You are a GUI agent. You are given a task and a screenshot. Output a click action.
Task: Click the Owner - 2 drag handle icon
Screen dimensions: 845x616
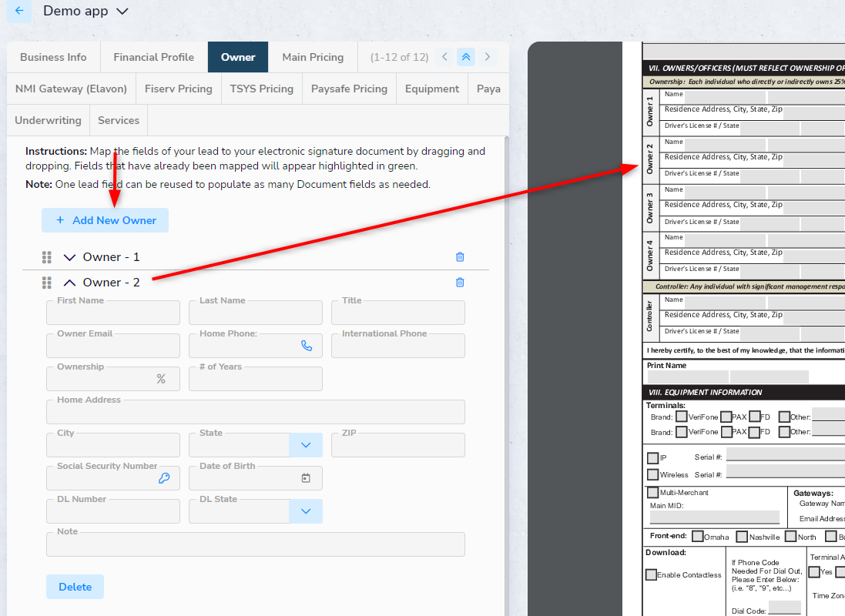47,283
